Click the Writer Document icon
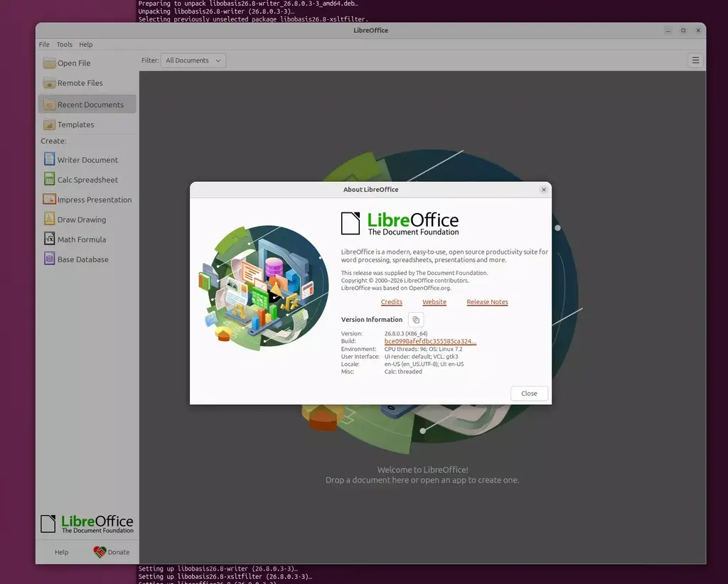728x584 pixels. coord(49,159)
